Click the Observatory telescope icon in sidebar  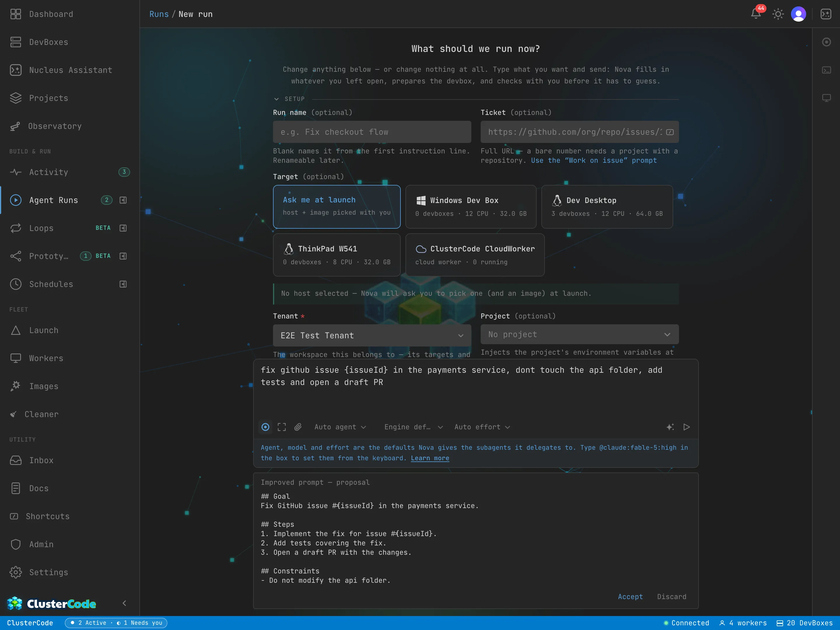[x=15, y=126]
